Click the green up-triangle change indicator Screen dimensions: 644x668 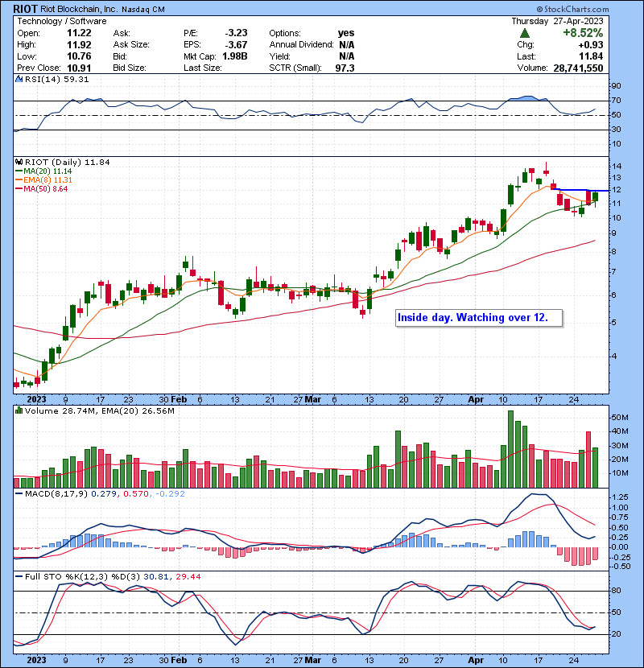pyautogui.click(x=525, y=33)
